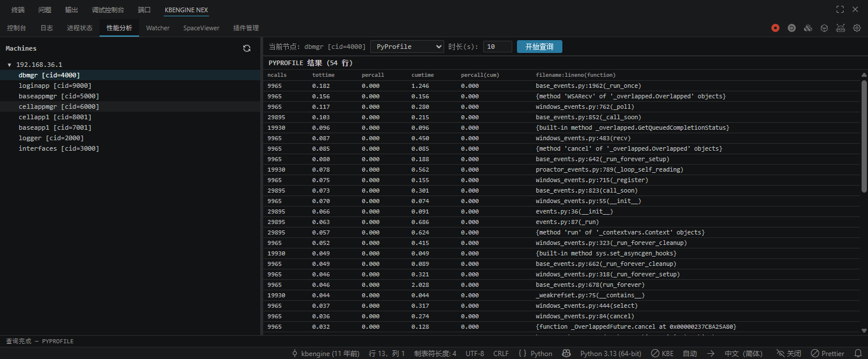The height and width of the screenshot is (359, 868).
Task: Maximize the panel with the fullscreen icon
Action: [x=840, y=9]
